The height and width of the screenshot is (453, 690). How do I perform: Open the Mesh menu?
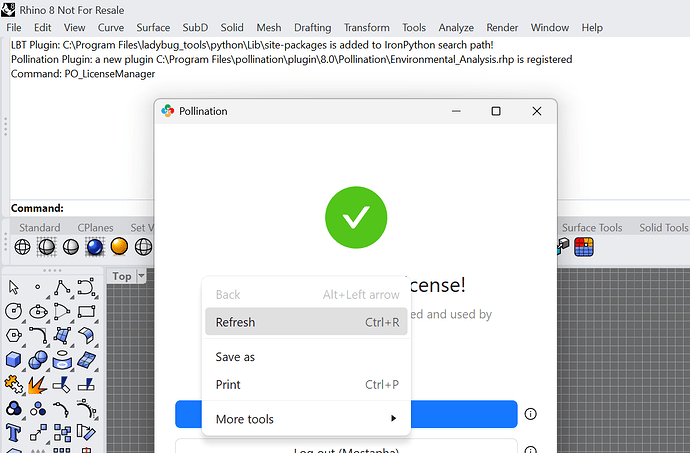click(x=269, y=28)
